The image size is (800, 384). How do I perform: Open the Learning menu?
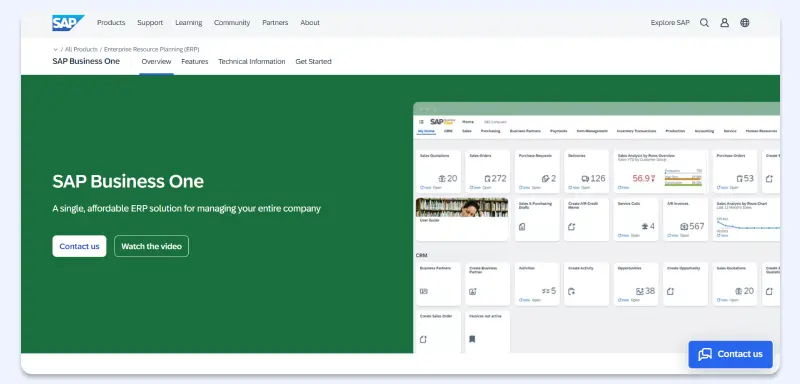point(189,23)
